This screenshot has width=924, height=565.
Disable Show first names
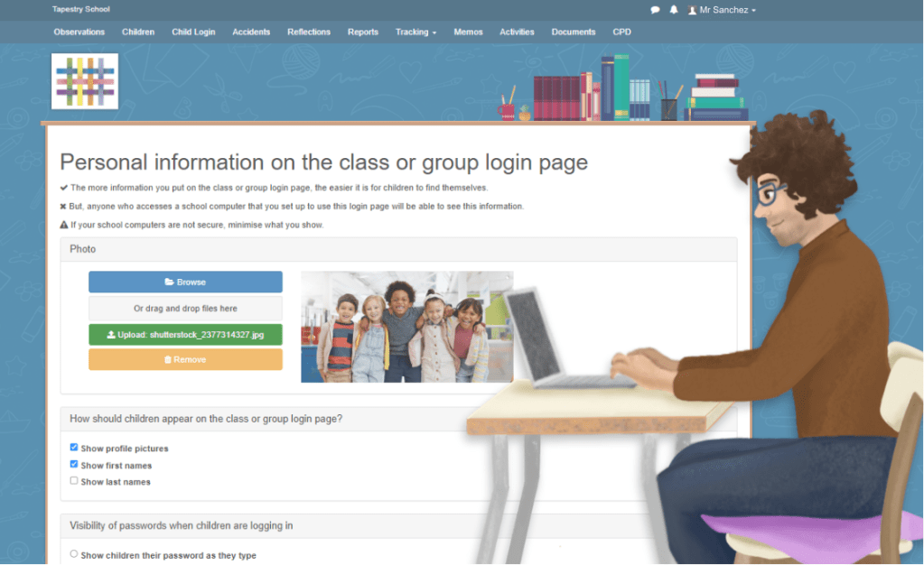point(74,464)
